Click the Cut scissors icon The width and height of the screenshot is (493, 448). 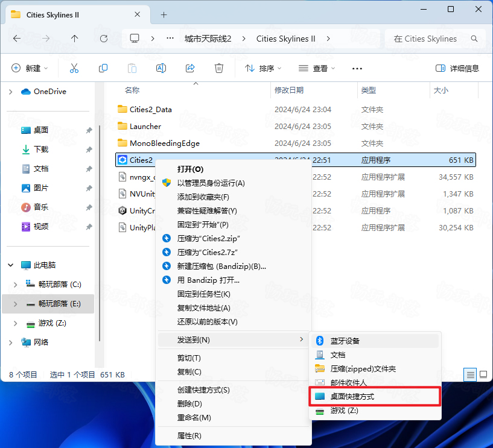[x=74, y=68]
